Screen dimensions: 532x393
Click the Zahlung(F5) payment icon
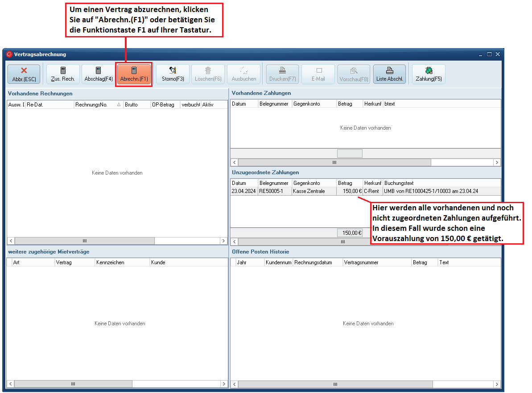429,74
